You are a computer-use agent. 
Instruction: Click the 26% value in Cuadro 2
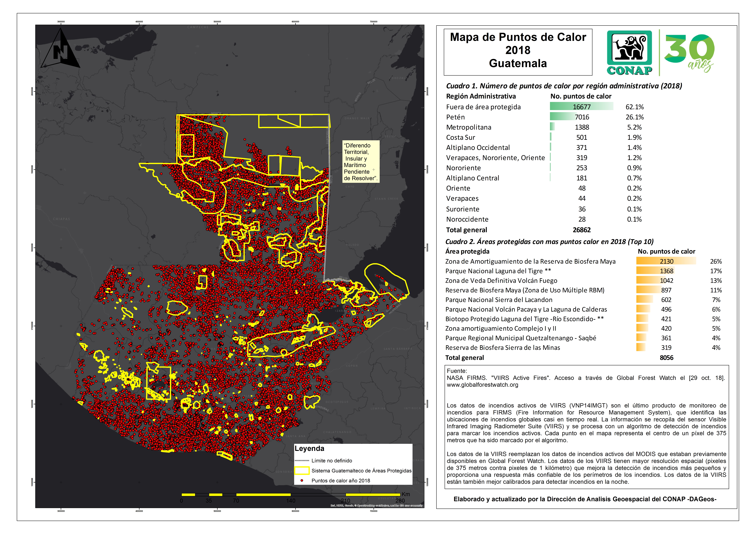[x=716, y=261]
